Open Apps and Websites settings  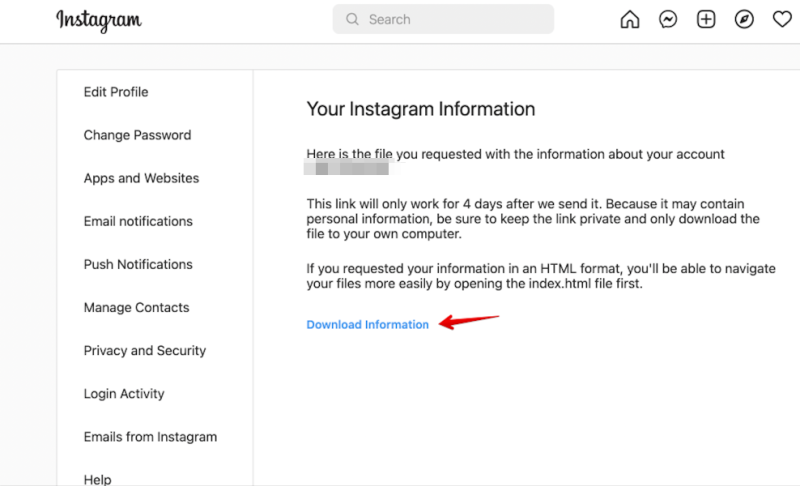[141, 178]
